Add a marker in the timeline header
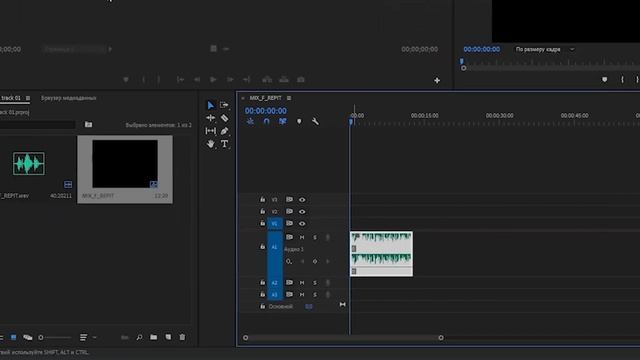The width and height of the screenshot is (640, 360). point(299,122)
